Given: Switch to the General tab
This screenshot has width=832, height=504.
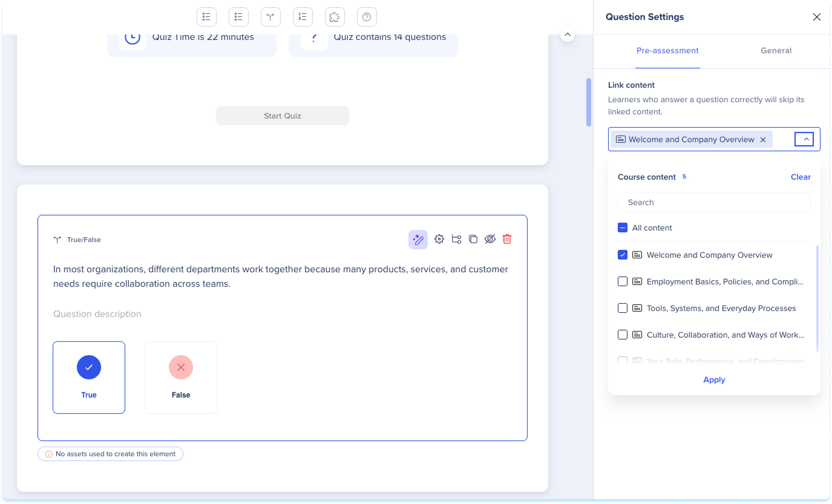Looking at the screenshot, I should pyautogui.click(x=776, y=51).
